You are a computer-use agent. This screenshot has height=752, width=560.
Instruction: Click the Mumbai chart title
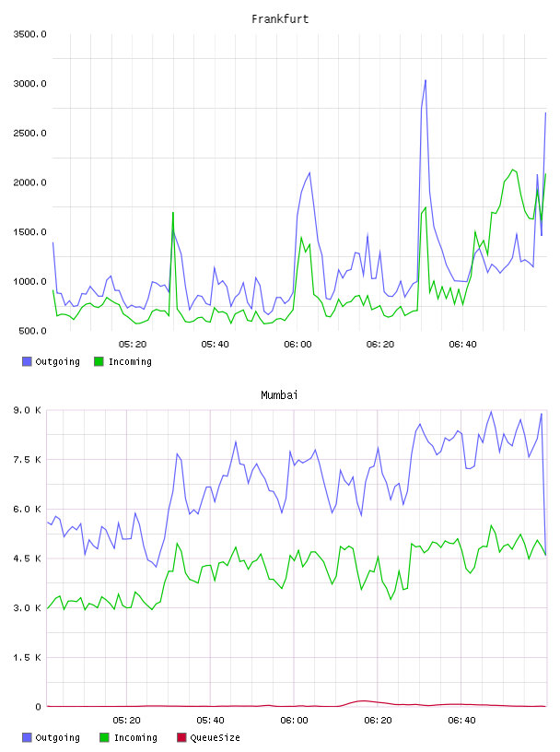click(279, 395)
